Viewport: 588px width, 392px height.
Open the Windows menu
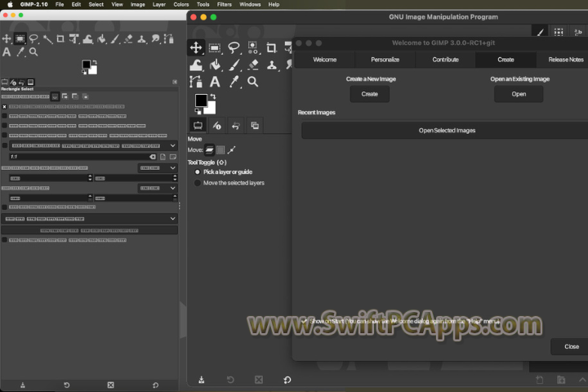tap(250, 5)
